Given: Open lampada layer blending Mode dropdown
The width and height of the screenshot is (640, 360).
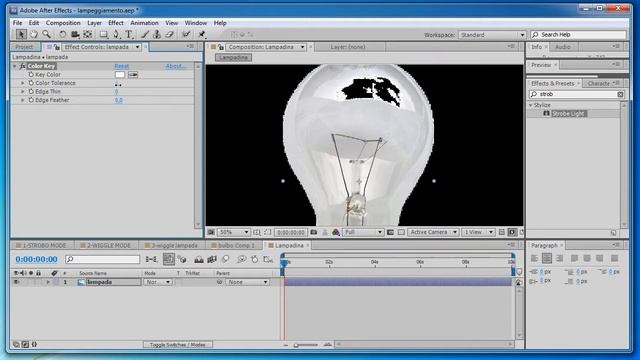Looking at the screenshot, I should click(158, 282).
